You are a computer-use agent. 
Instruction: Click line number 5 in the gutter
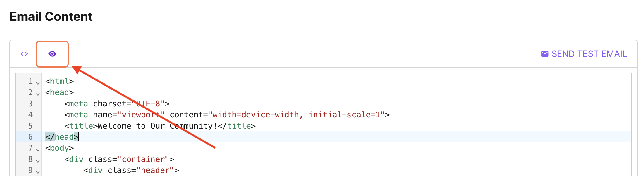(x=31, y=126)
